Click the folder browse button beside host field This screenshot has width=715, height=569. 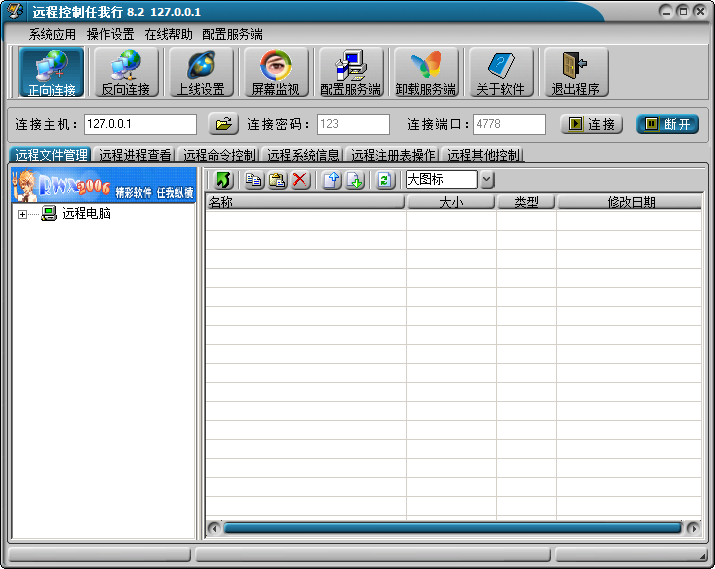pyautogui.click(x=223, y=124)
